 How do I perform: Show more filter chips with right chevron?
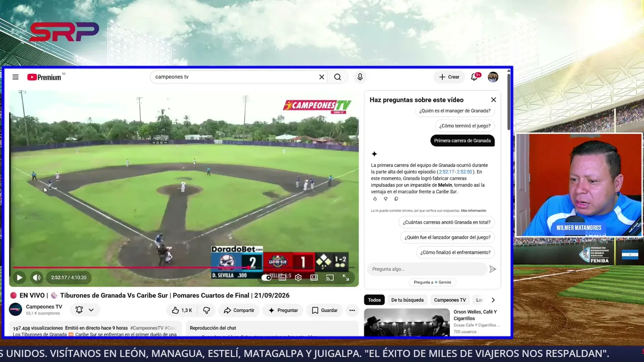click(493, 300)
